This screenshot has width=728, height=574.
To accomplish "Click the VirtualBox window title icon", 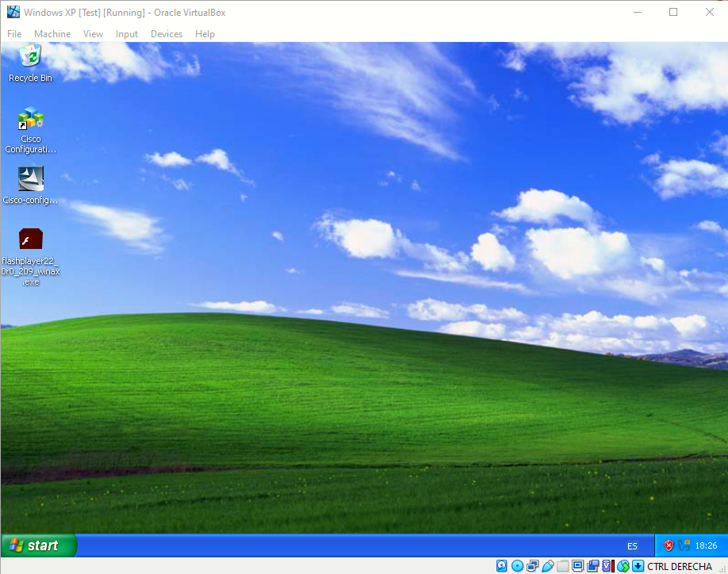I will tap(13, 12).
